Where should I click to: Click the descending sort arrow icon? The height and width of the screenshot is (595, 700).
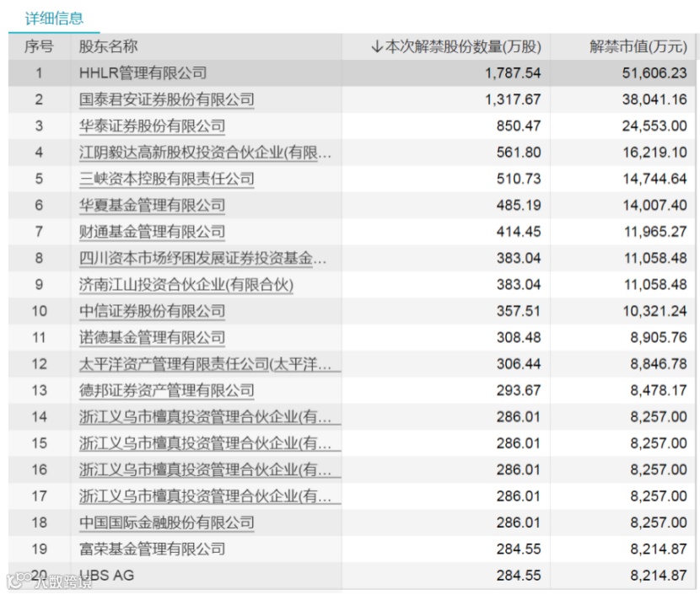pyautogui.click(x=377, y=46)
